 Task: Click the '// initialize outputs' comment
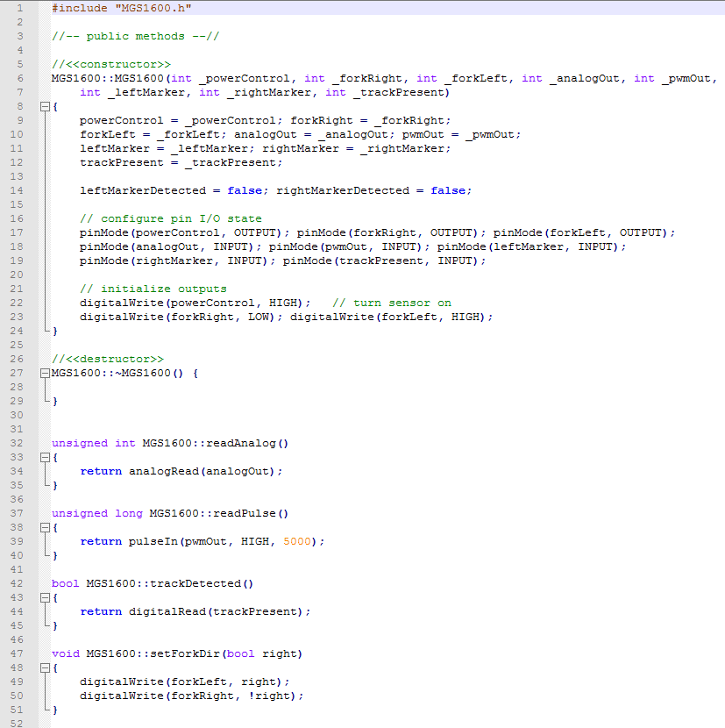click(153, 289)
